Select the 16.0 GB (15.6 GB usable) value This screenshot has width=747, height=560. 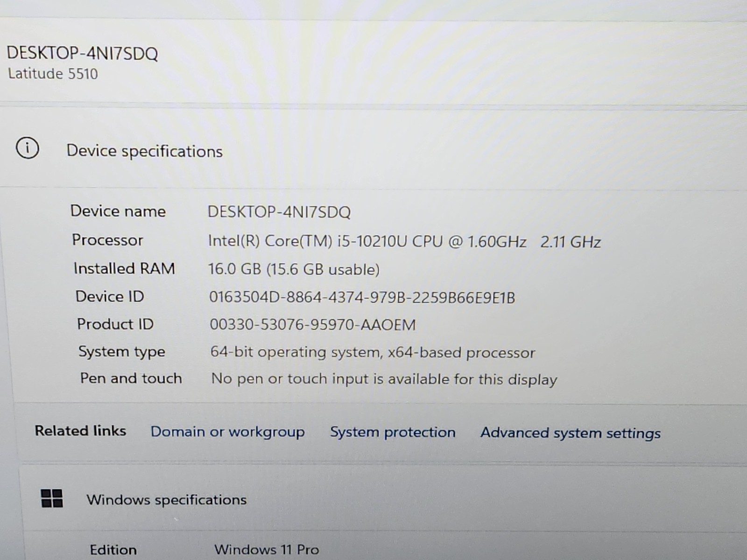294,270
